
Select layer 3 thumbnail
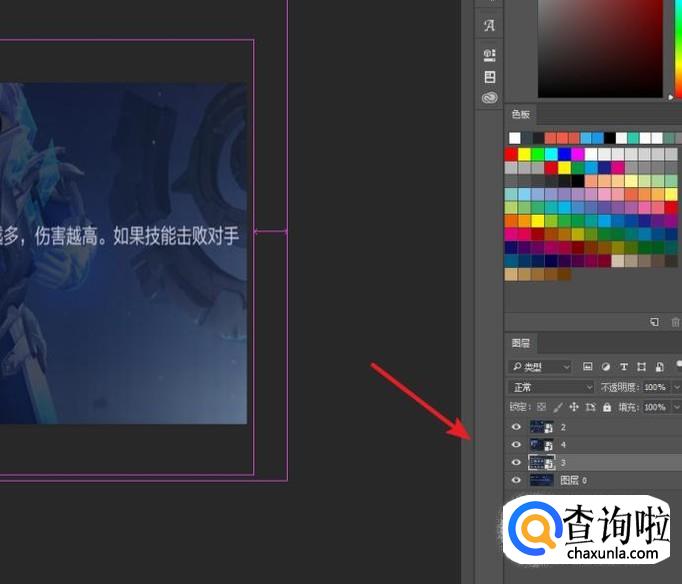(x=542, y=462)
